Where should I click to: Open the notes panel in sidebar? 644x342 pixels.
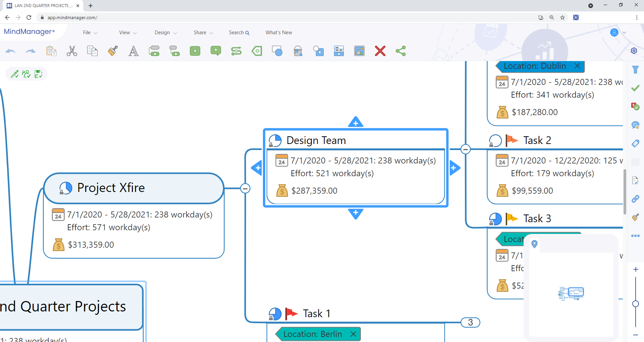635,181
